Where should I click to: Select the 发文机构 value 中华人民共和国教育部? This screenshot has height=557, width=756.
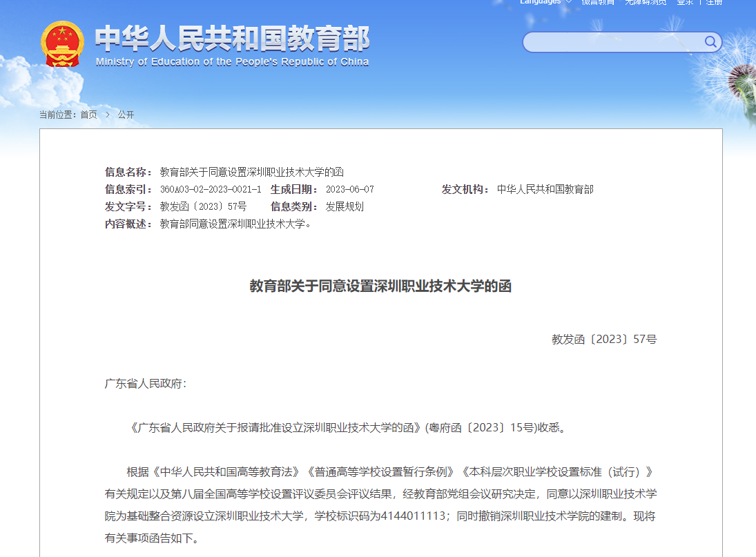point(545,189)
